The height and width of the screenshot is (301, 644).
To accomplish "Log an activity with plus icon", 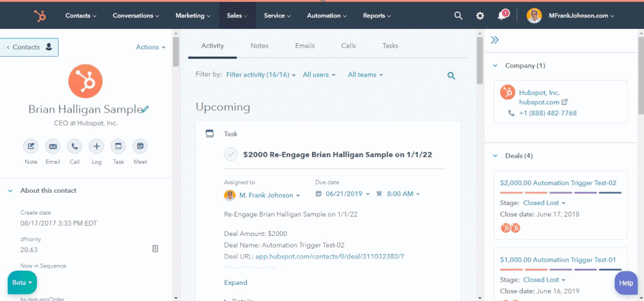I will tap(96, 146).
